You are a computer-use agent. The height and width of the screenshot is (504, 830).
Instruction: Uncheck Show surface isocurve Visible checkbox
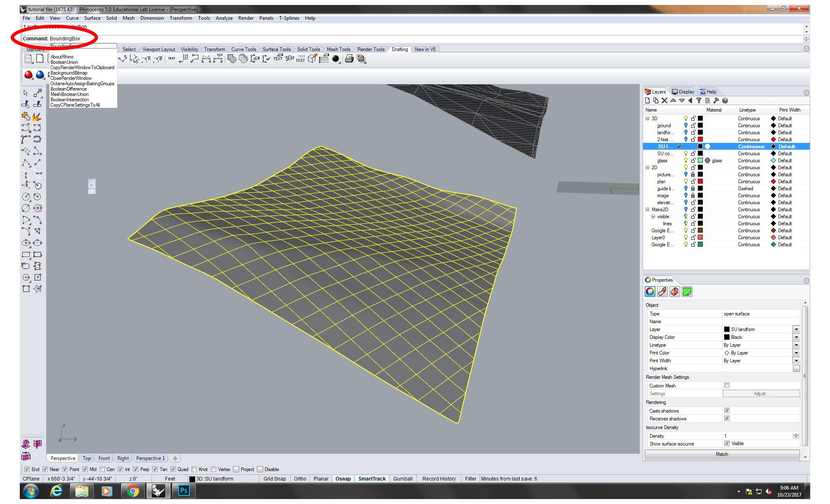727,443
